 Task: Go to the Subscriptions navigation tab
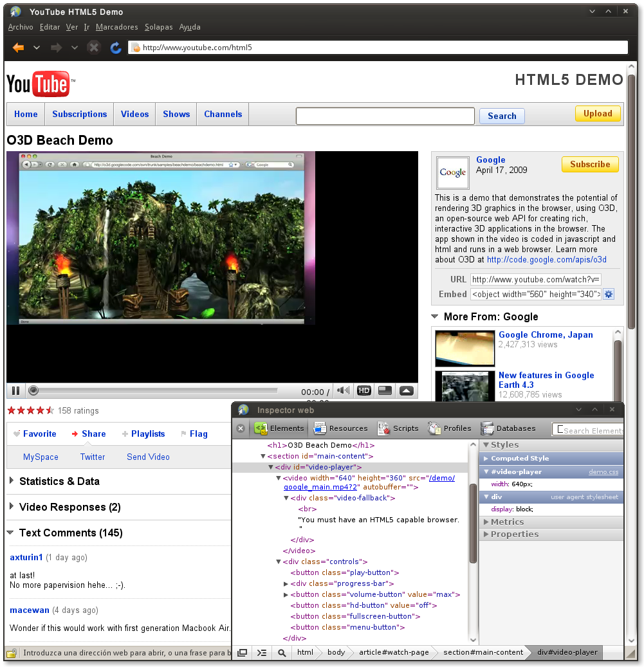click(80, 114)
